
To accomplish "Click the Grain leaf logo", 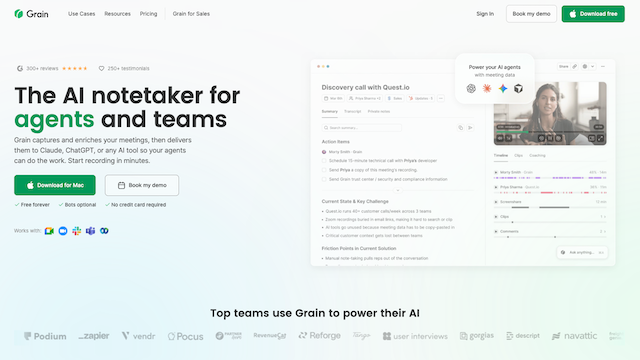I will coord(19,14).
